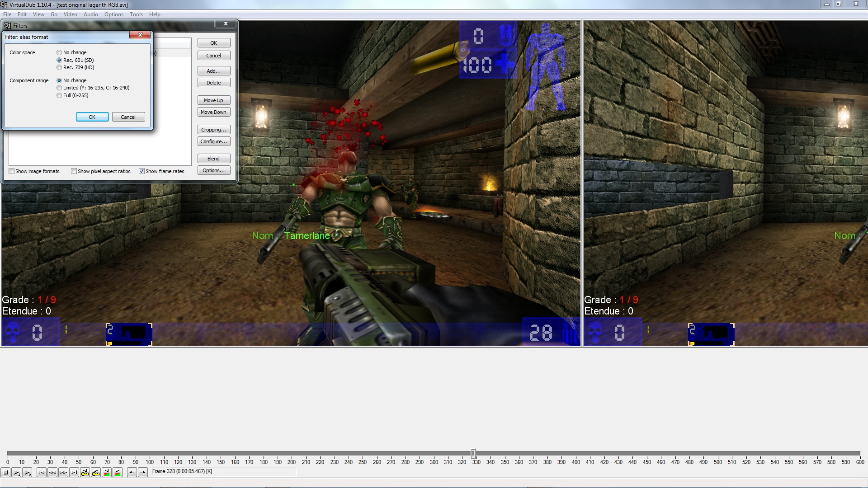This screenshot has height=488, width=868.
Task: Go to next key frame icon
Action: (x=96, y=473)
